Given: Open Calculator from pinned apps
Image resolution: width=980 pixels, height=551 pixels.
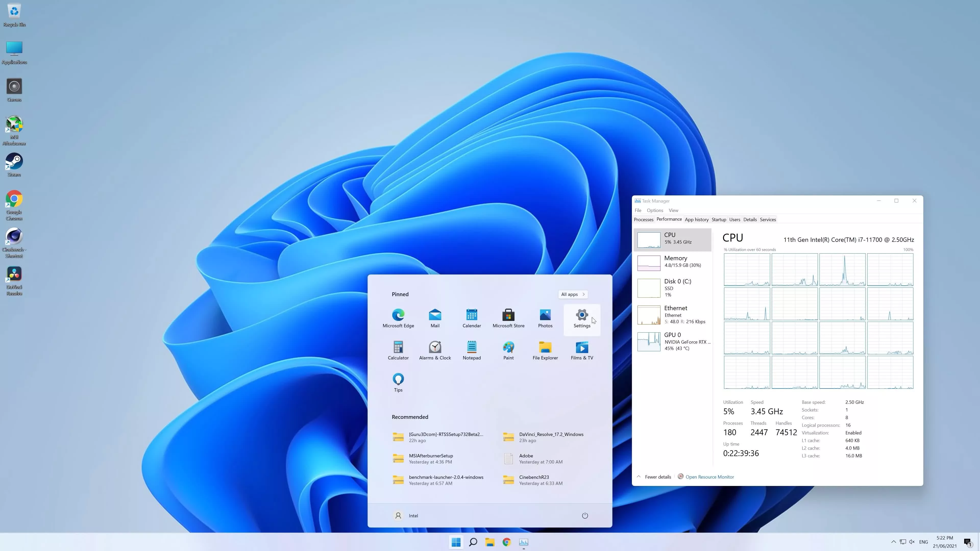Looking at the screenshot, I should tap(398, 348).
